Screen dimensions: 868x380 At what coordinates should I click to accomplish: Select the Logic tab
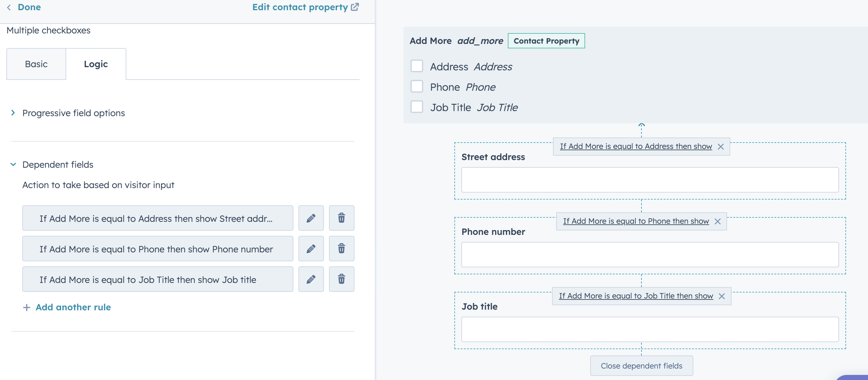96,64
